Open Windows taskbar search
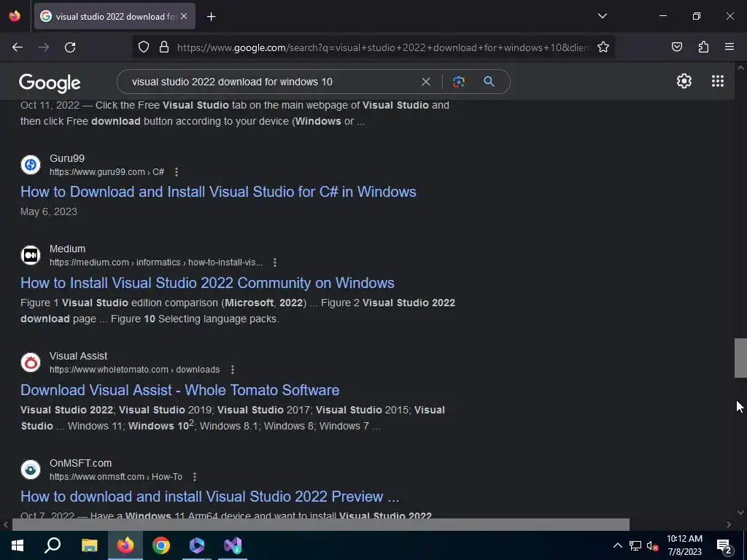This screenshot has height=560, width=747. click(53, 545)
